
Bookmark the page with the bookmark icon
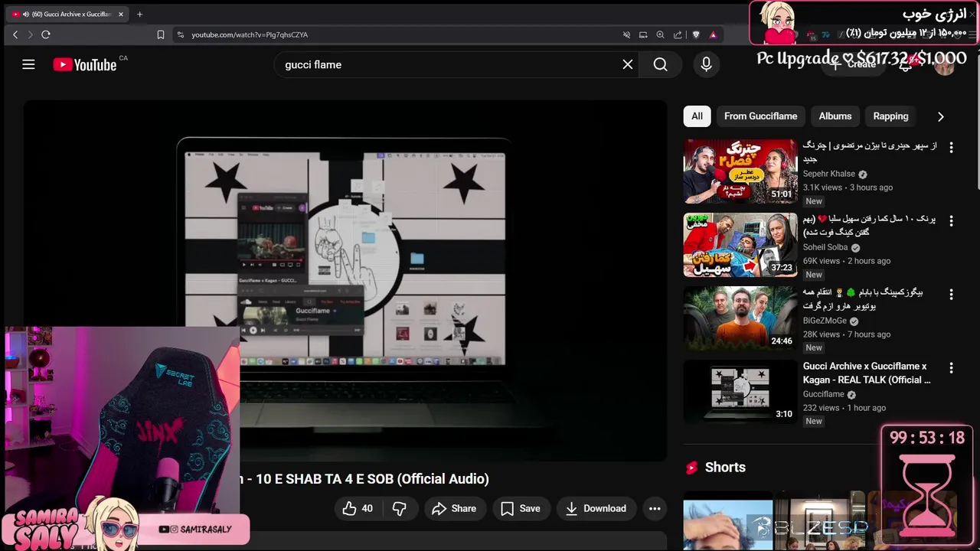pyautogui.click(x=160, y=34)
